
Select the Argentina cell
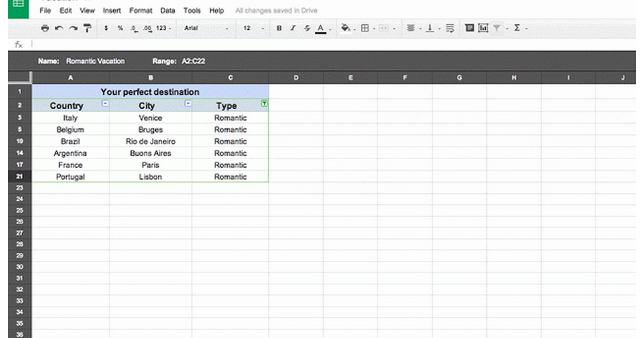click(x=71, y=153)
